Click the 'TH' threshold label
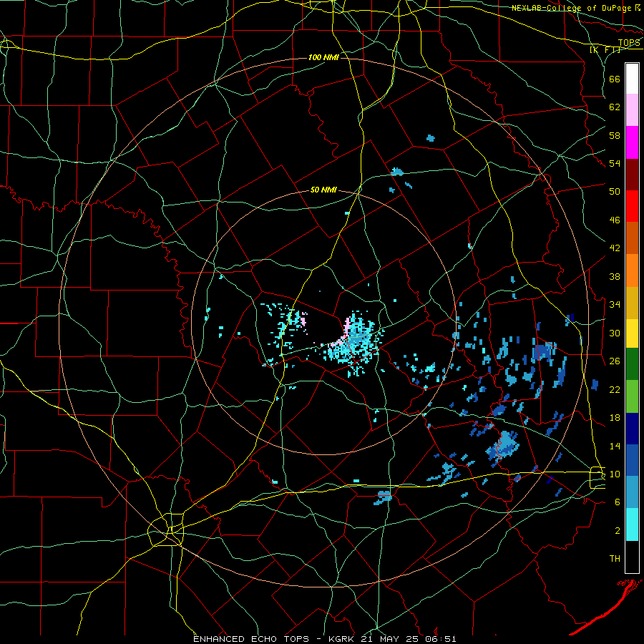This screenshot has height=644, width=644. [615, 559]
